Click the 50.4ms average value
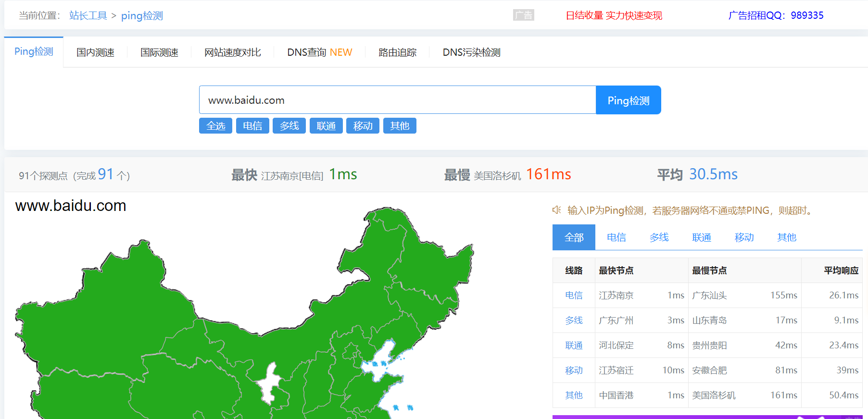The image size is (868, 419). coord(843,395)
